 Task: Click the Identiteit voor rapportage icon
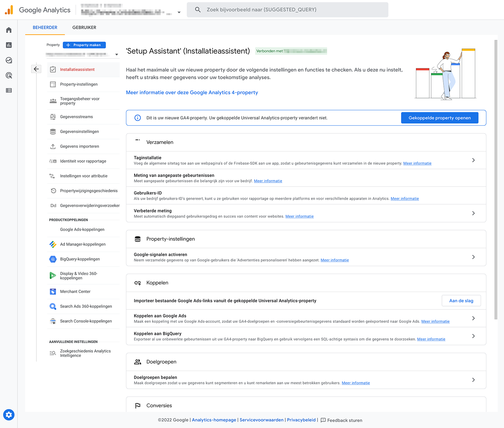(x=53, y=161)
